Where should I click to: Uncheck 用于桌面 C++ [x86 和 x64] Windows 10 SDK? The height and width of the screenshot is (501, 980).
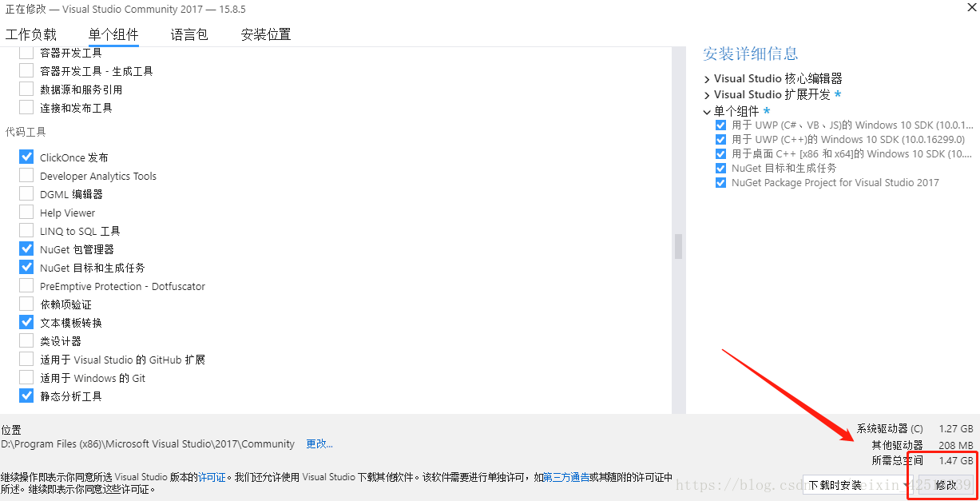point(721,154)
